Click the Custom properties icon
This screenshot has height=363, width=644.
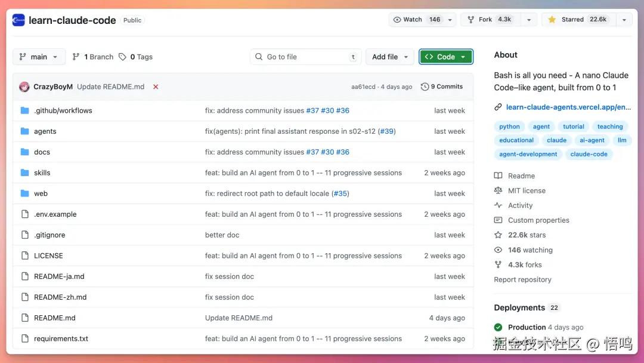click(498, 220)
